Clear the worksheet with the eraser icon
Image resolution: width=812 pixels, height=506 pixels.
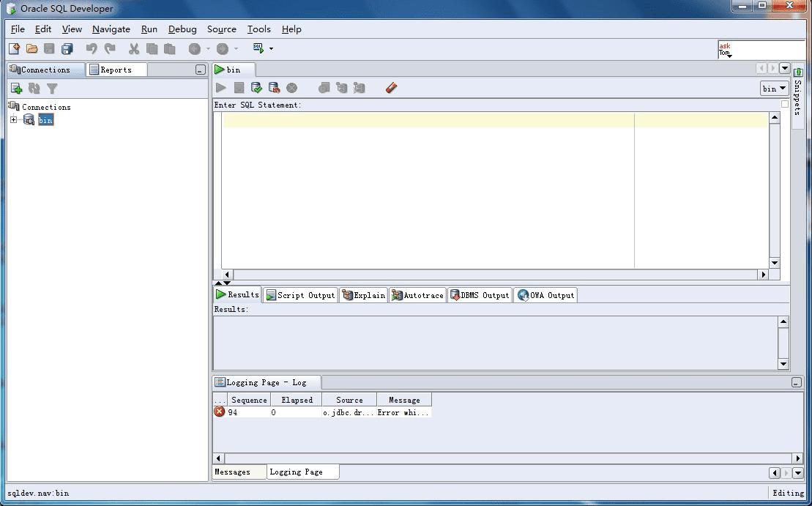pos(392,88)
